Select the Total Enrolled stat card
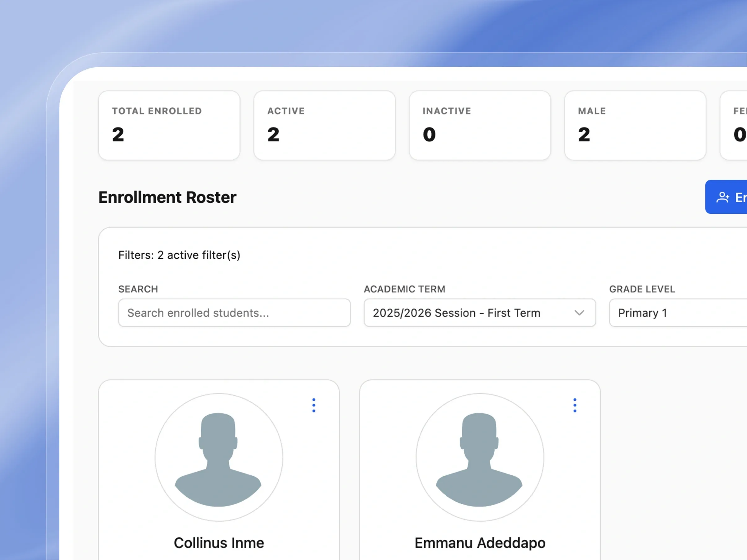Image resolution: width=747 pixels, height=560 pixels. pyautogui.click(x=169, y=125)
